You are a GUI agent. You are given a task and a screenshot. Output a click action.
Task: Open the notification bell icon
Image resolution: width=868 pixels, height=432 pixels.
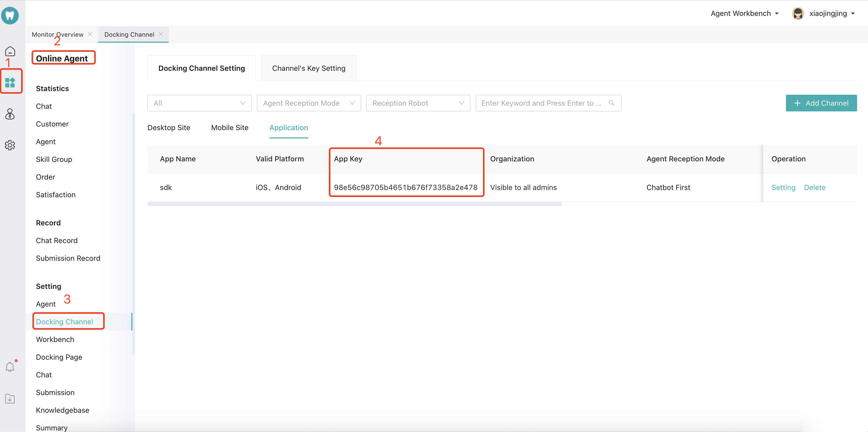[10, 367]
